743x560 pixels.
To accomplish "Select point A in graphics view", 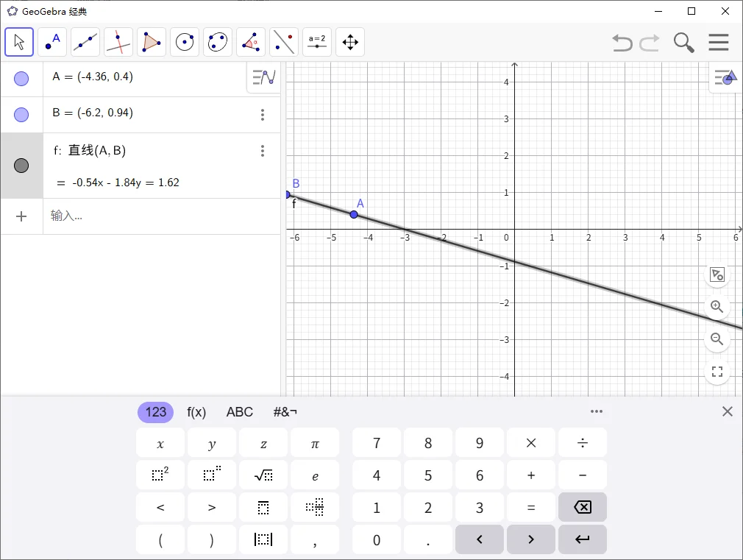I will pos(354,215).
